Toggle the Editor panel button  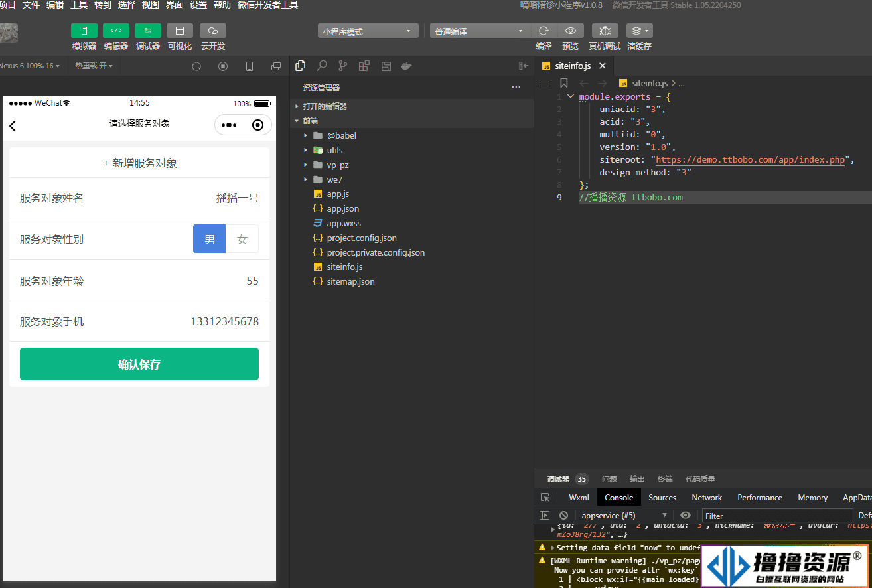pyautogui.click(x=116, y=31)
